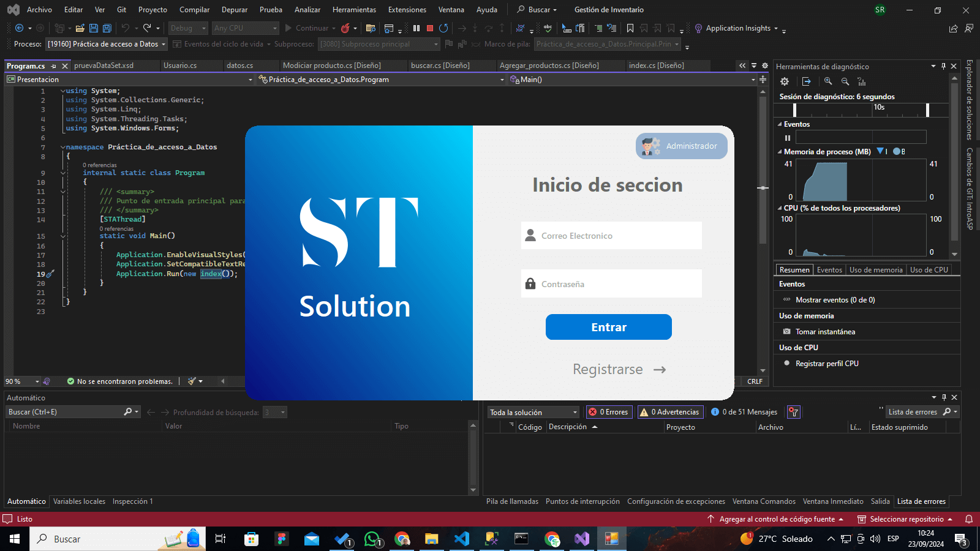Open the Any CPU platform dropdown

point(246,28)
